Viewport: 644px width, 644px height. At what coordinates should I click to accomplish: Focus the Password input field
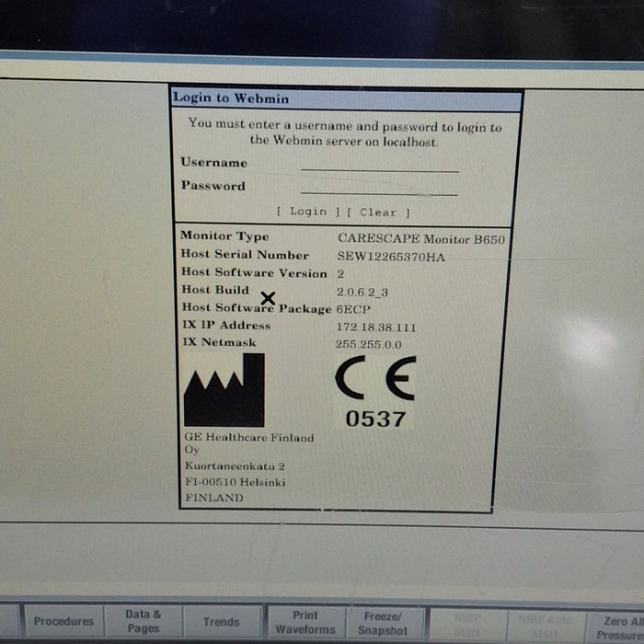coord(379,188)
